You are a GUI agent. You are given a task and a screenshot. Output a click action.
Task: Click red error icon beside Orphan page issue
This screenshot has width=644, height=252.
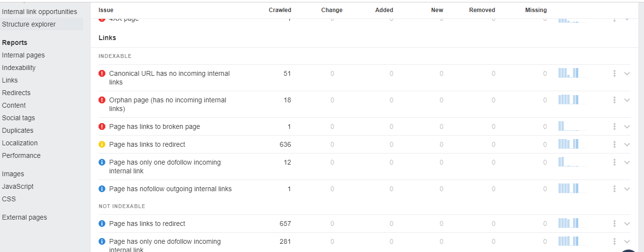(x=102, y=100)
